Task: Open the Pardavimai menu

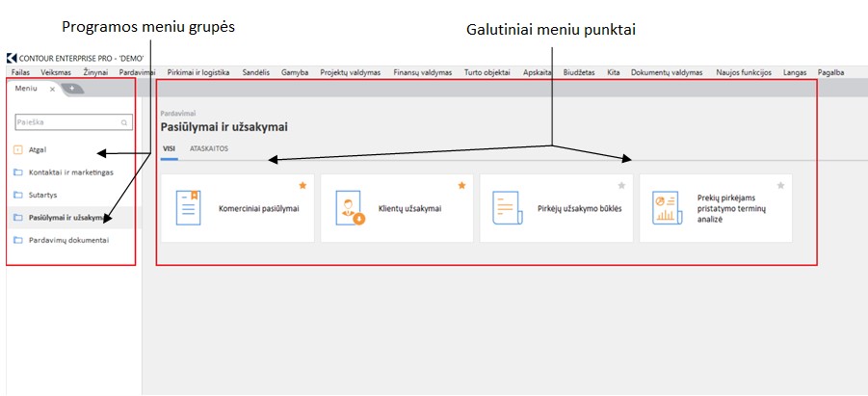Action: click(x=138, y=72)
